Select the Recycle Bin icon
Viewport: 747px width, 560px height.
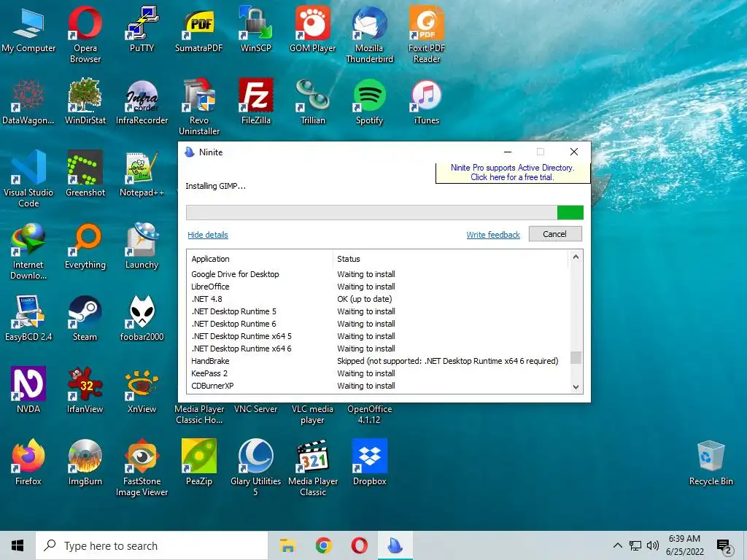(711, 462)
